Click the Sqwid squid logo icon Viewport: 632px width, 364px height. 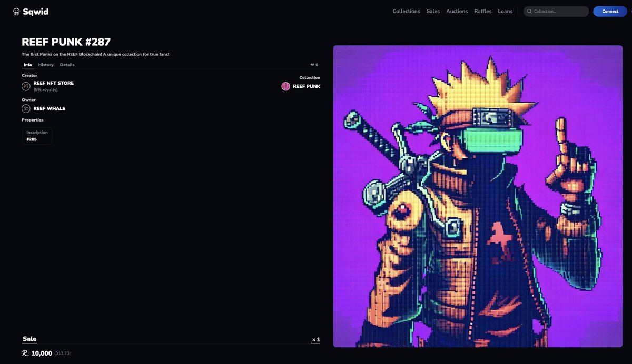(x=16, y=12)
